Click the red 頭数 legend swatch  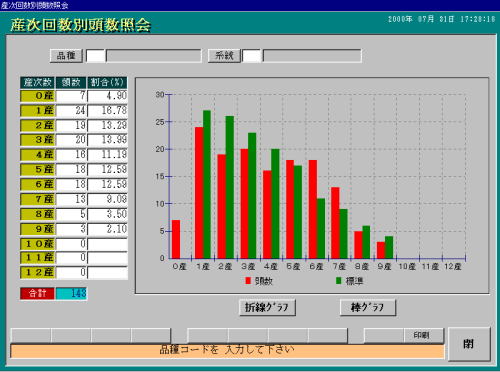click(248, 281)
